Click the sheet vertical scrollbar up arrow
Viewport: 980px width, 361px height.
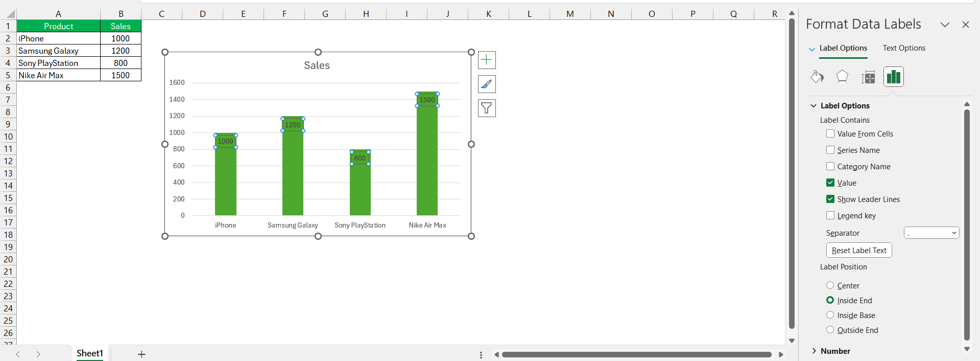click(x=792, y=13)
